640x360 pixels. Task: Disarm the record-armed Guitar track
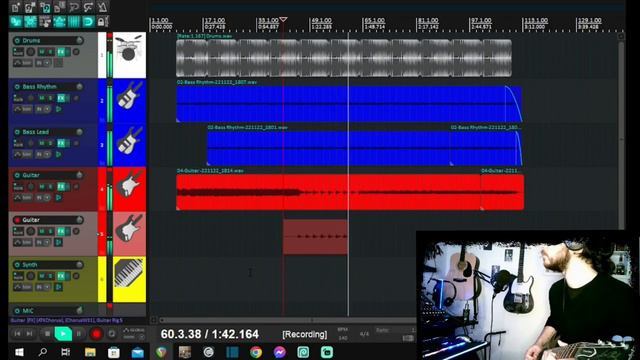tap(17, 220)
